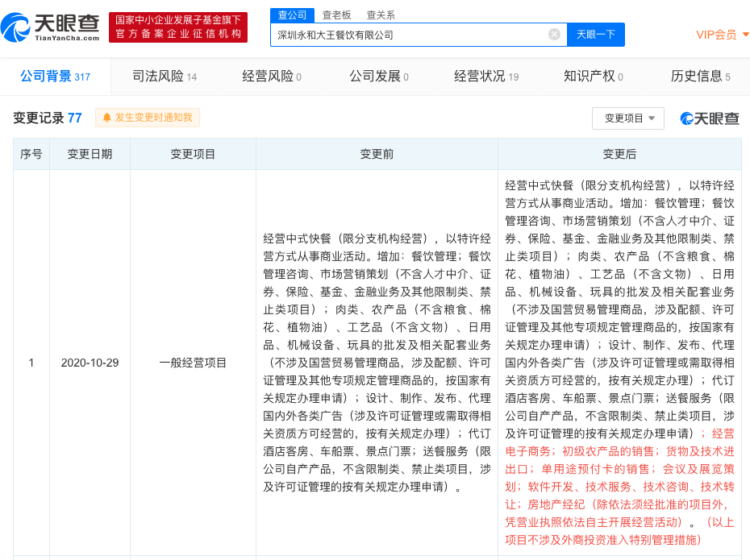Switch to the 查公司 search tab
This screenshot has height=560, width=750.
point(292,15)
